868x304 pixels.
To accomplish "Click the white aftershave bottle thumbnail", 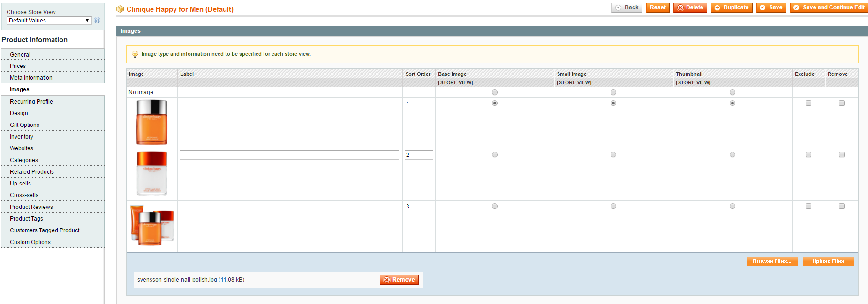I will [x=152, y=174].
